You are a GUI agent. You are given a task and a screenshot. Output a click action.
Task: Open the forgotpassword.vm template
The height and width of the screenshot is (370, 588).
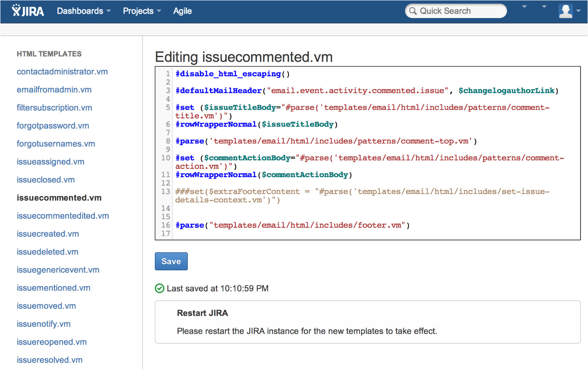[x=53, y=126]
